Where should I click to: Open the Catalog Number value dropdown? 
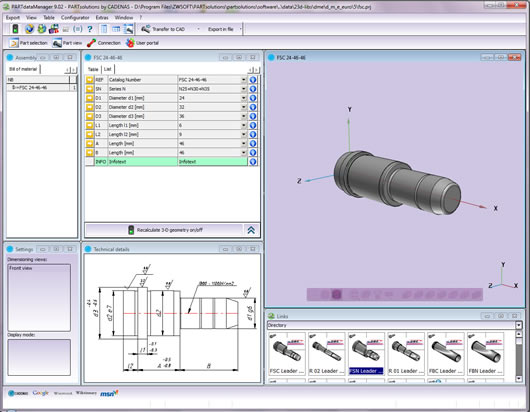pyautogui.click(x=244, y=80)
